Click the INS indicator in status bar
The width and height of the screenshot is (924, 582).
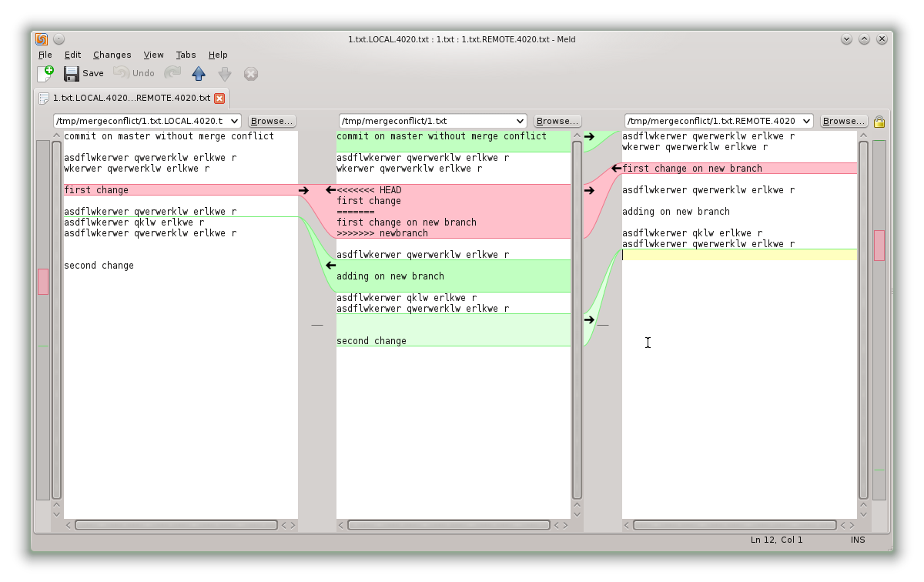coord(858,540)
